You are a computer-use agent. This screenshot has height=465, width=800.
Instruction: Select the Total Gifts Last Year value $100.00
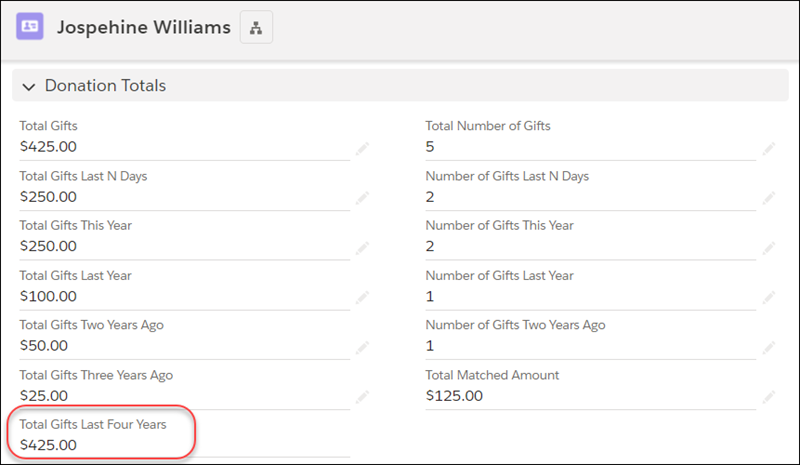coord(48,296)
